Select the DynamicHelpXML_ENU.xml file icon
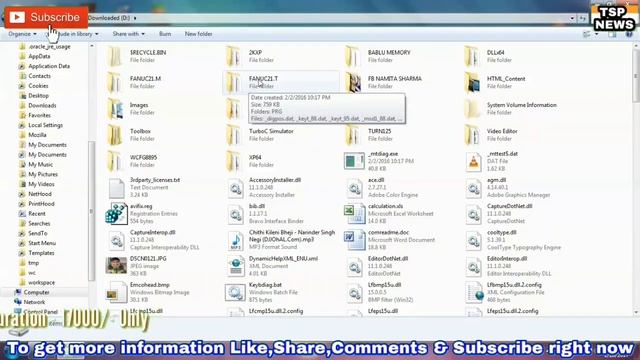The width and height of the screenshot is (640, 360). click(x=236, y=267)
